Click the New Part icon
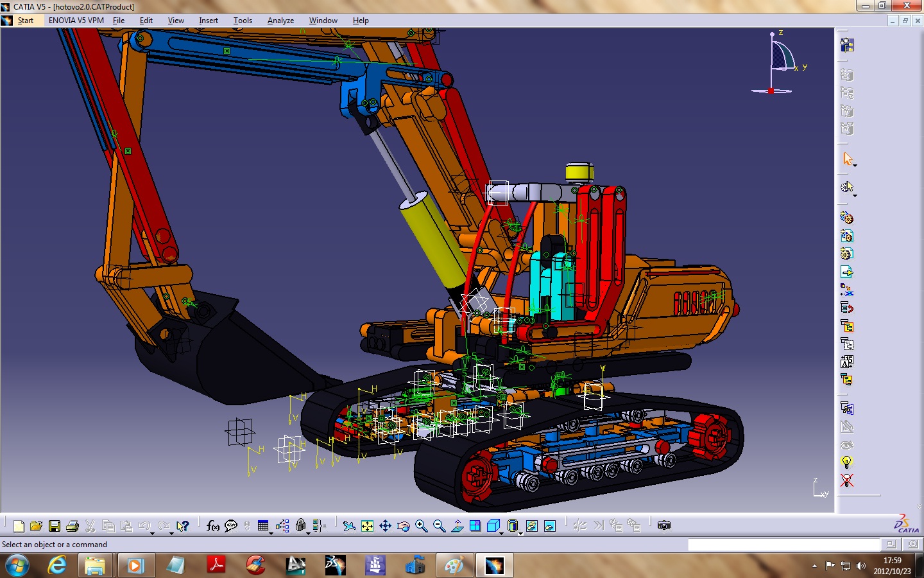Image resolution: width=924 pixels, height=578 pixels. point(847,254)
